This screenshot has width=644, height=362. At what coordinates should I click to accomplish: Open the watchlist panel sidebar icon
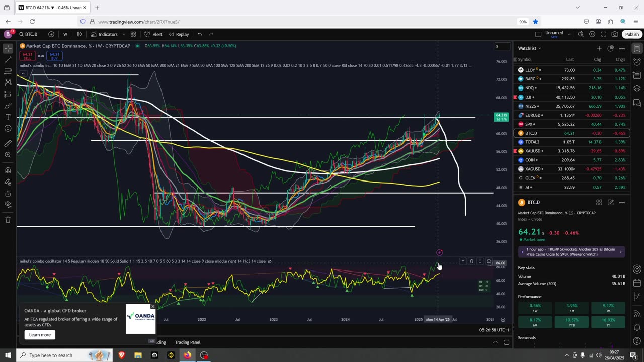(637, 48)
